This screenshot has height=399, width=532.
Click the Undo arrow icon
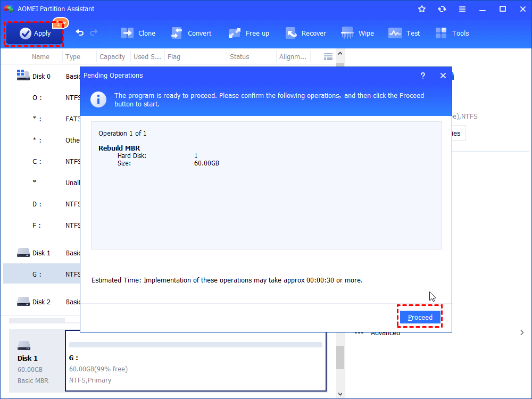pos(80,32)
